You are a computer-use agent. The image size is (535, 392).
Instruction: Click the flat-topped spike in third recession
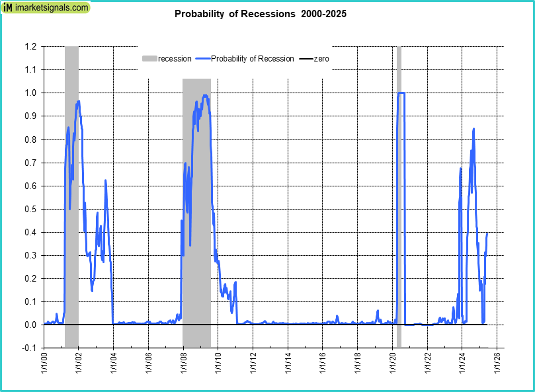click(x=401, y=93)
